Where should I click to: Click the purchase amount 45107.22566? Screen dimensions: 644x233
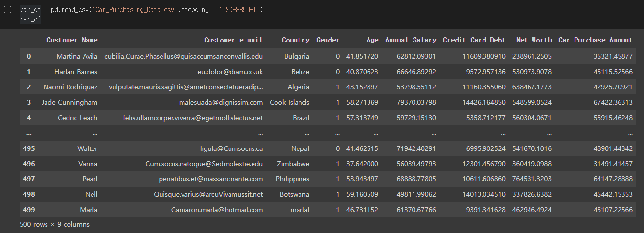(x=613, y=210)
